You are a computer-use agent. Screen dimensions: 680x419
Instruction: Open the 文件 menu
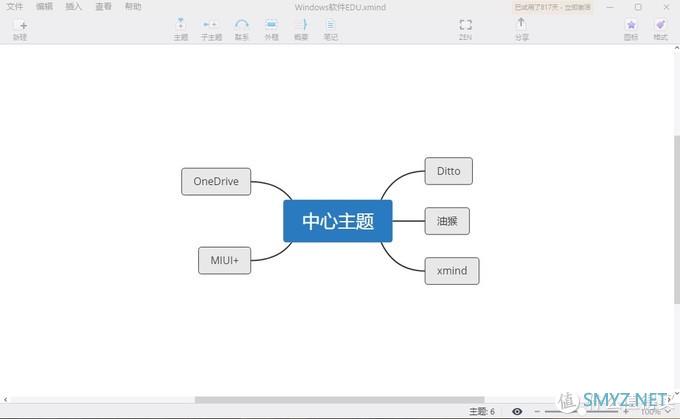click(15, 7)
